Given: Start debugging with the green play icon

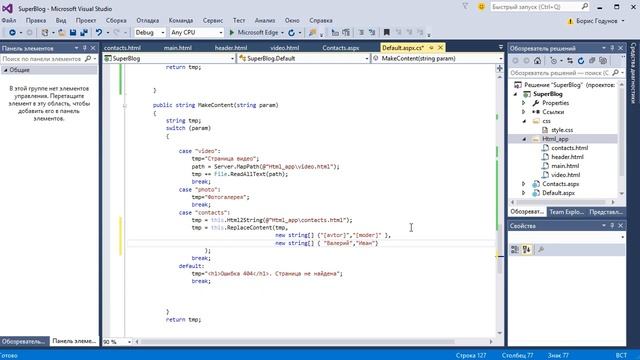Looking at the screenshot, I should (x=232, y=32).
